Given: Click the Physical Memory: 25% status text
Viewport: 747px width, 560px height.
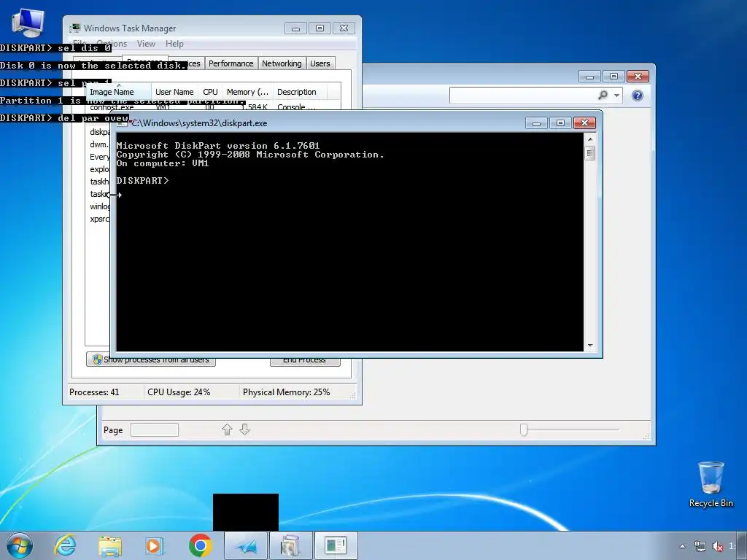Looking at the screenshot, I should (286, 392).
